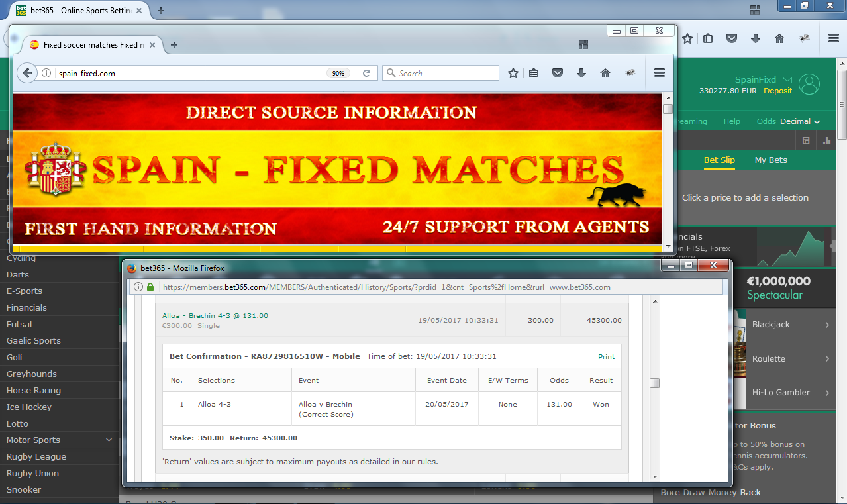Open bet365 account profile icon
Screen dimensions: 847x504
(809, 84)
